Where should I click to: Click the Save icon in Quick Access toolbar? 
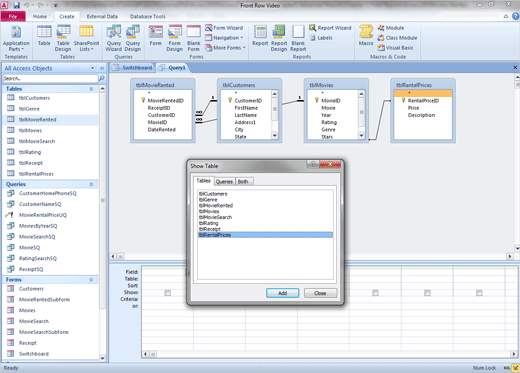(16, 5)
